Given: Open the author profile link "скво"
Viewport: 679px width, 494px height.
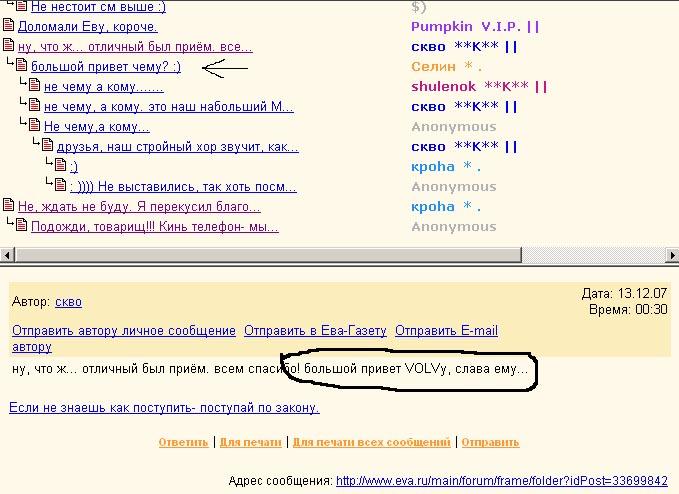Looking at the screenshot, I should click(69, 302).
